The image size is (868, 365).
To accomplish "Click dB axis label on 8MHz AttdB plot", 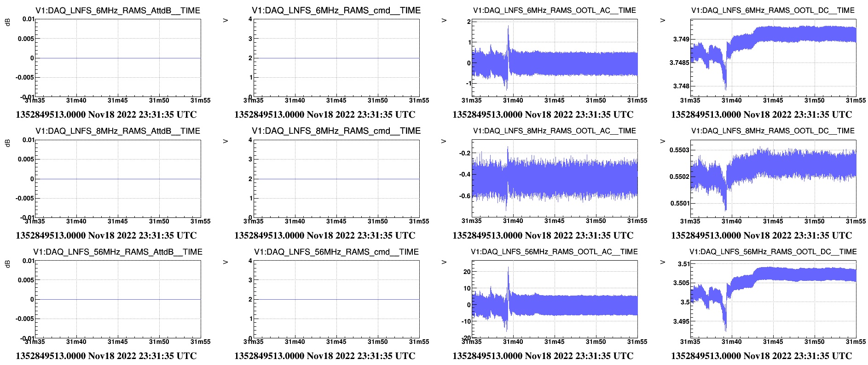I will pyautogui.click(x=7, y=143).
